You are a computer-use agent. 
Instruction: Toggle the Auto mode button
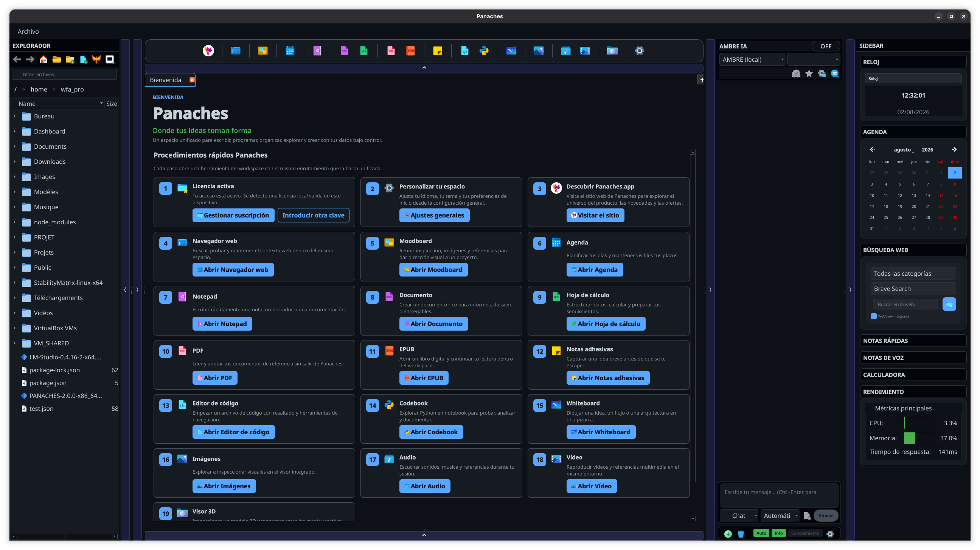pos(761,533)
